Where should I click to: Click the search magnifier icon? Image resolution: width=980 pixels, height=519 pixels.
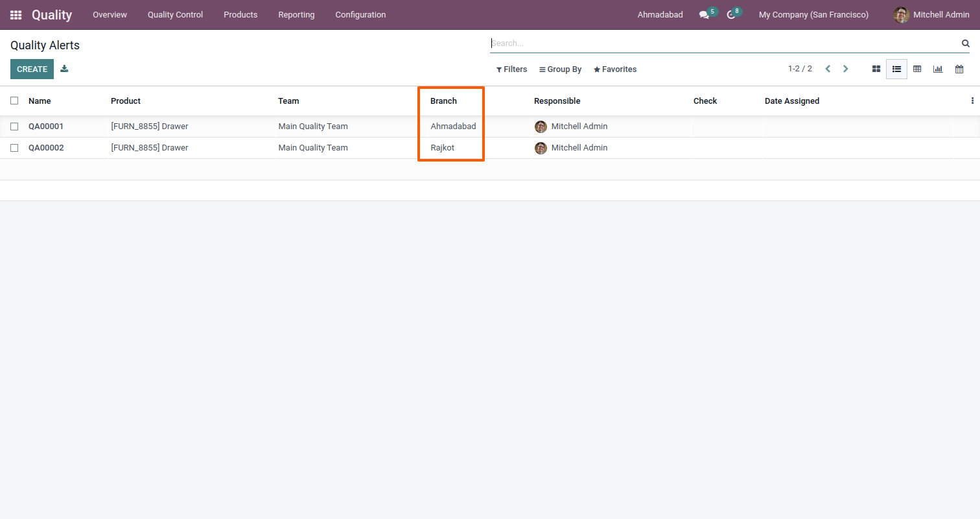pyautogui.click(x=966, y=43)
